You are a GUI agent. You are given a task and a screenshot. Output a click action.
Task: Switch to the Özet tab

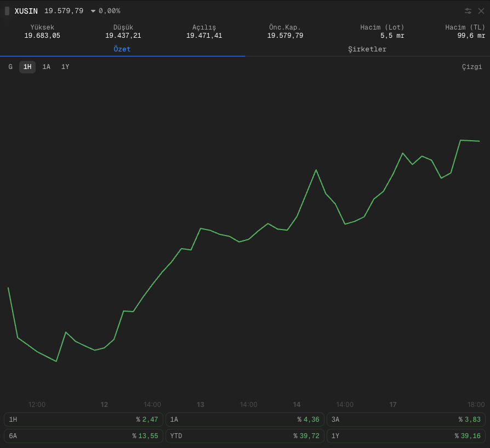tap(122, 49)
